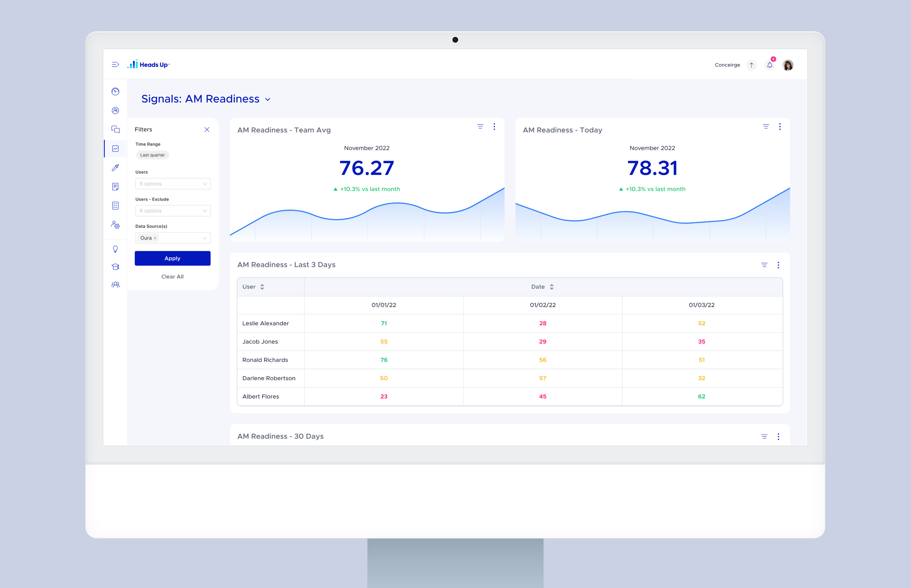The width and height of the screenshot is (911, 588).
Task: Click the Conceirge link in header
Action: point(727,65)
